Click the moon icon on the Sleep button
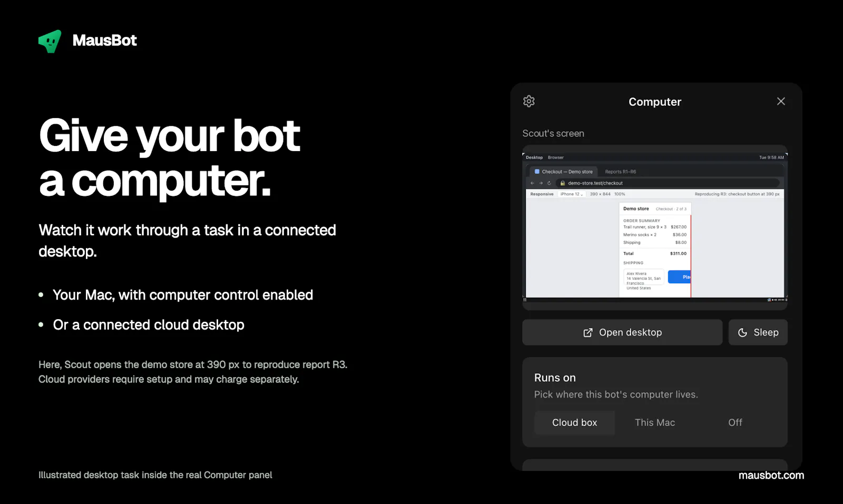This screenshot has width=843, height=504. coord(742,332)
